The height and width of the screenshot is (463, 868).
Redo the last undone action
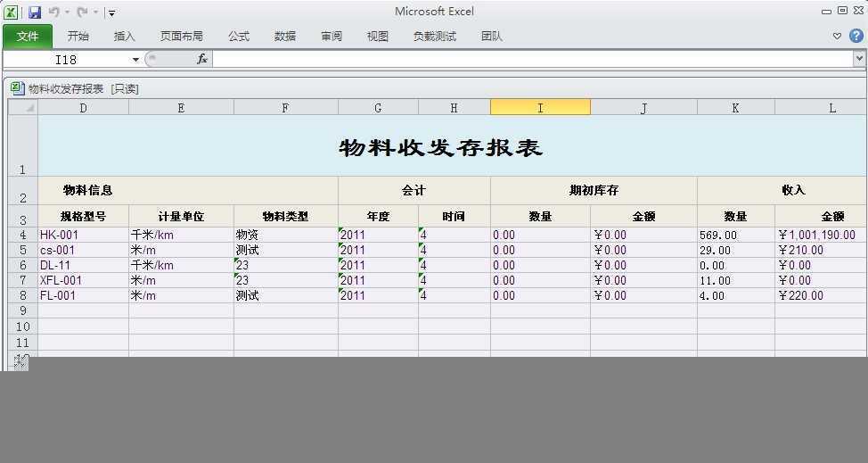click(x=83, y=12)
